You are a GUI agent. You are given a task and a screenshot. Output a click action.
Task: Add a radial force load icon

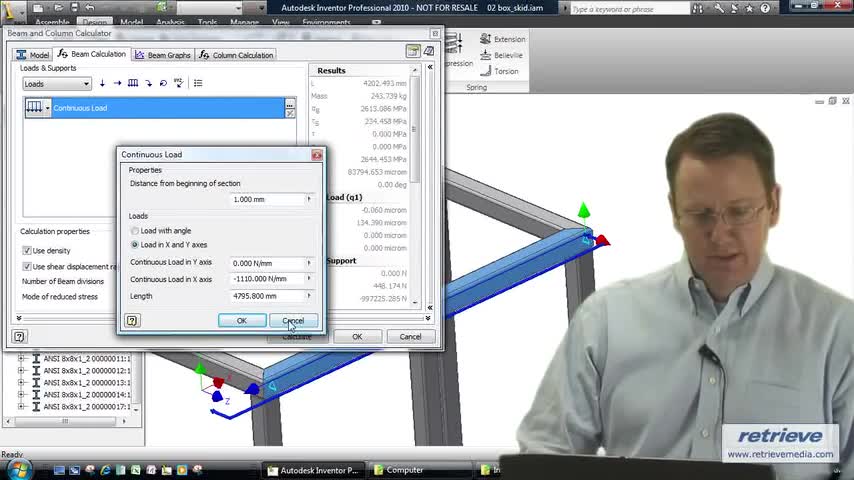click(102, 83)
